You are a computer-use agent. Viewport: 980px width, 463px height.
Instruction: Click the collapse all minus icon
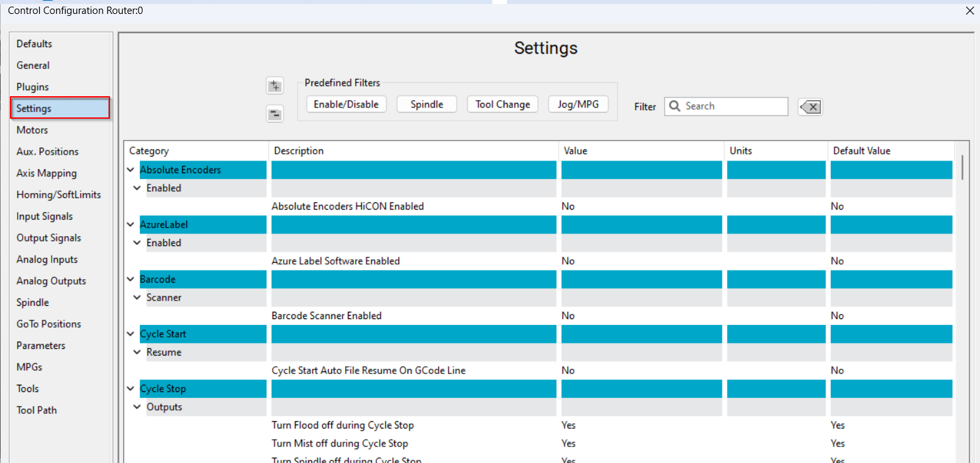pyautogui.click(x=274, y=114)
